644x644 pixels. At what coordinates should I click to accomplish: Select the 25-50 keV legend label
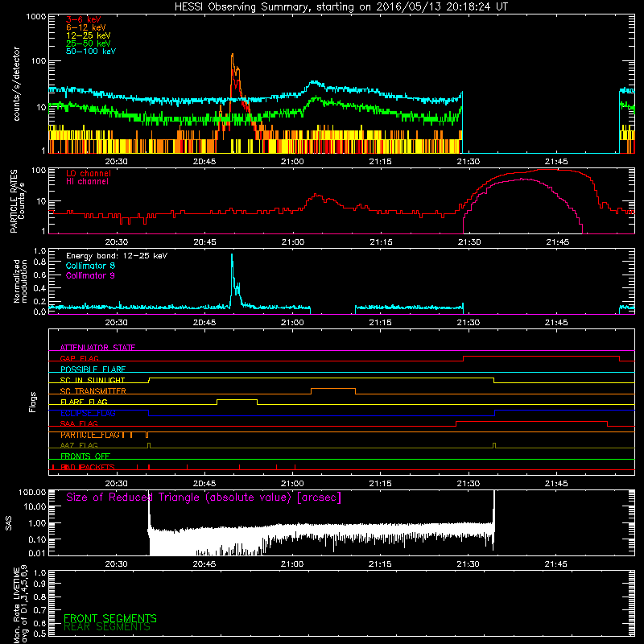[x=89, y=43]
